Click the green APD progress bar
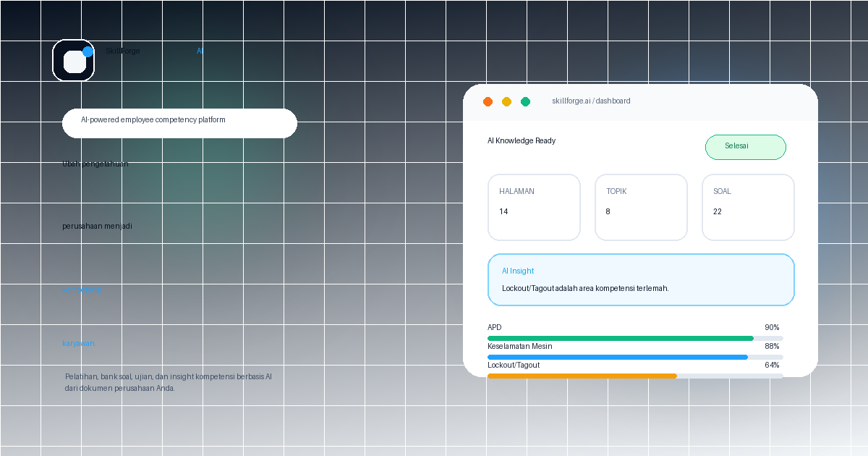This screenshot has height=456, width=868. tap(621, 338)
